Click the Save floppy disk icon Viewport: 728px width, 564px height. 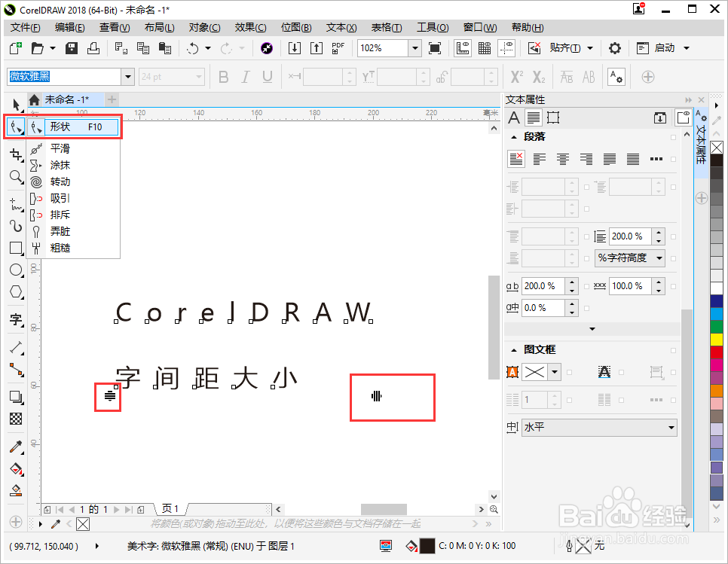point(72,47)
